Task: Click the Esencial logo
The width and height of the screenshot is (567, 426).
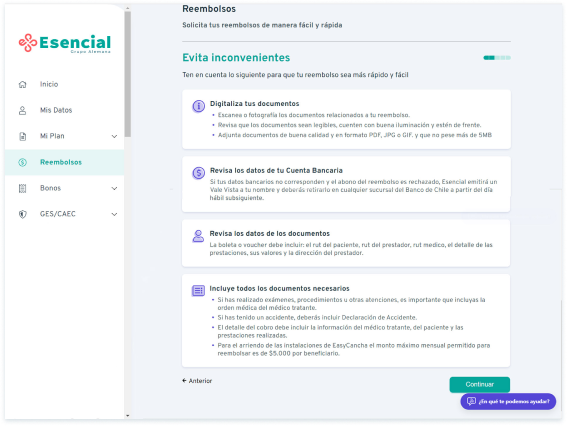Action: [x=64, y=43]
